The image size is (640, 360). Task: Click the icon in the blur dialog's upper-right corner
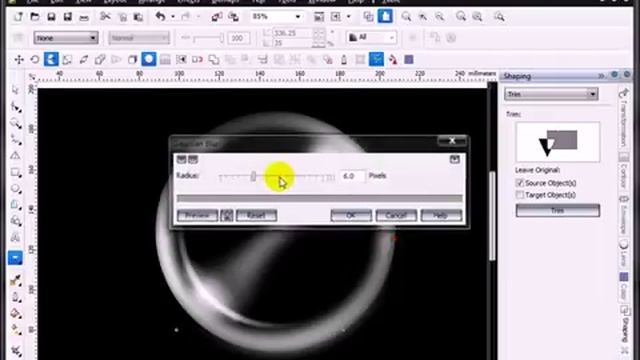455,159
